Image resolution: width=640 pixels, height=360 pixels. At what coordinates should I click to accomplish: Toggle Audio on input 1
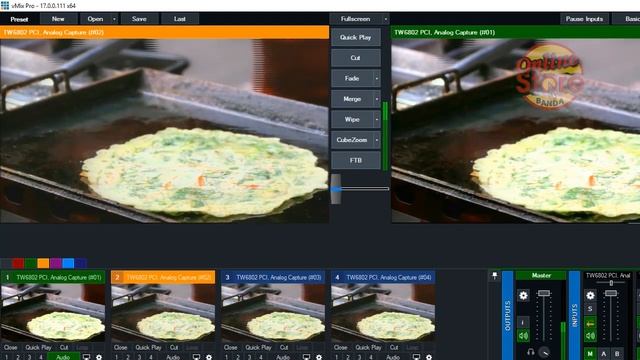[63, 357]
